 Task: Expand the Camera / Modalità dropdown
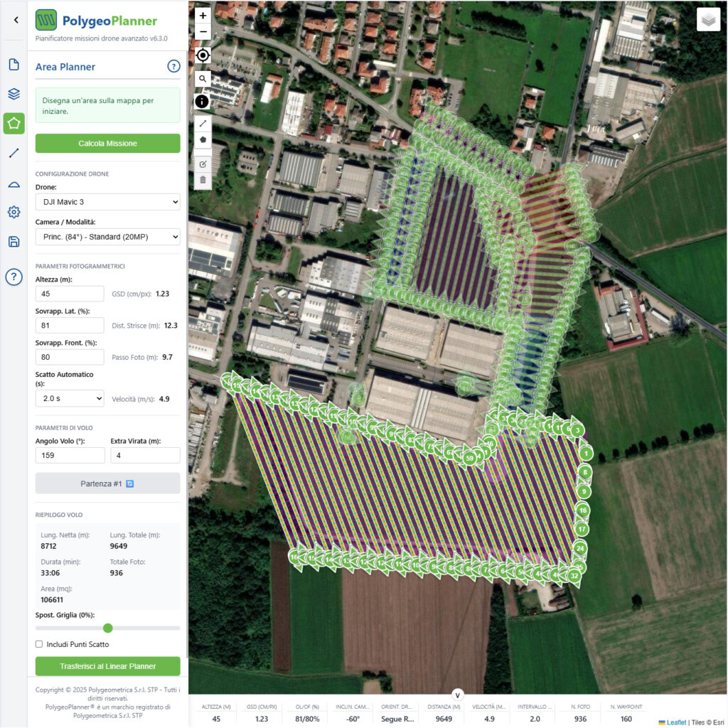pos(107,237)
